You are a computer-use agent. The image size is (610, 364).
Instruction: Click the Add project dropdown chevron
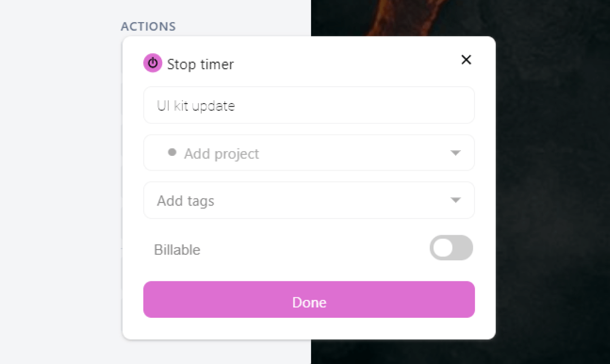(456, 153)
